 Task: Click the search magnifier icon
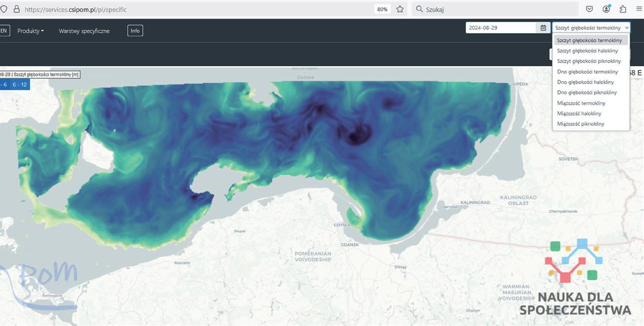pyautogui.click(x=419, y=9)
